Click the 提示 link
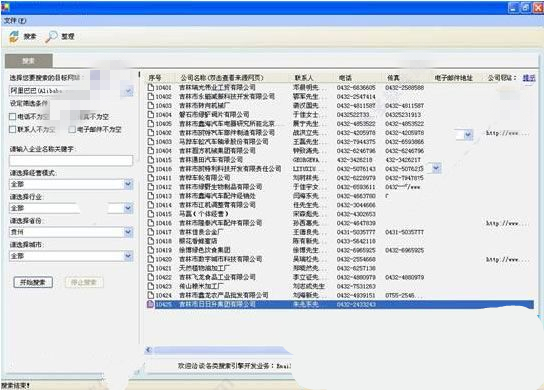Screen dimensions: 544x390 529,78
